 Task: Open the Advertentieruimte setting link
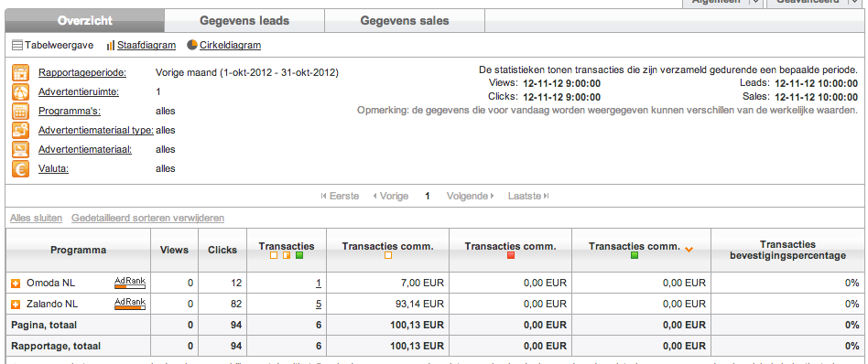[x=79, y=91]
